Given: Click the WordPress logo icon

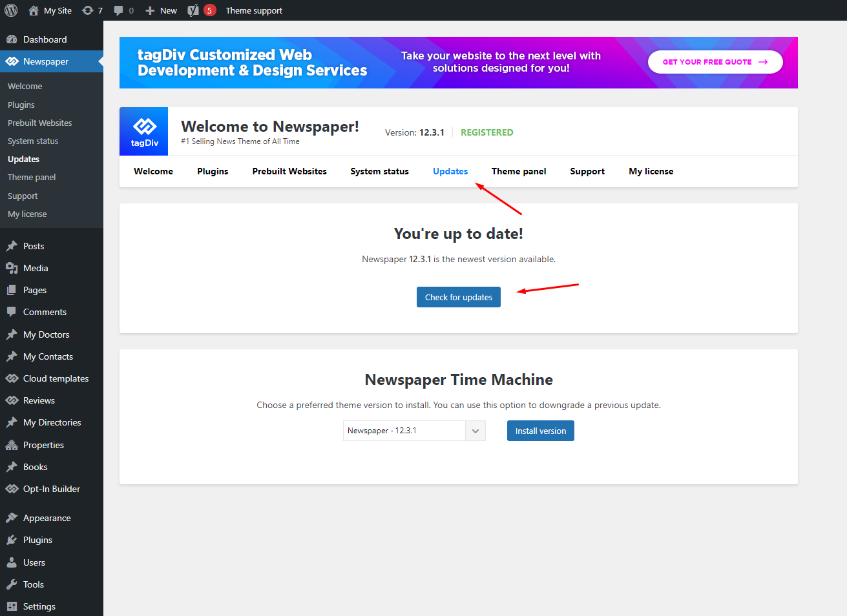Looking at the screenshot, I should pos(11,10).
